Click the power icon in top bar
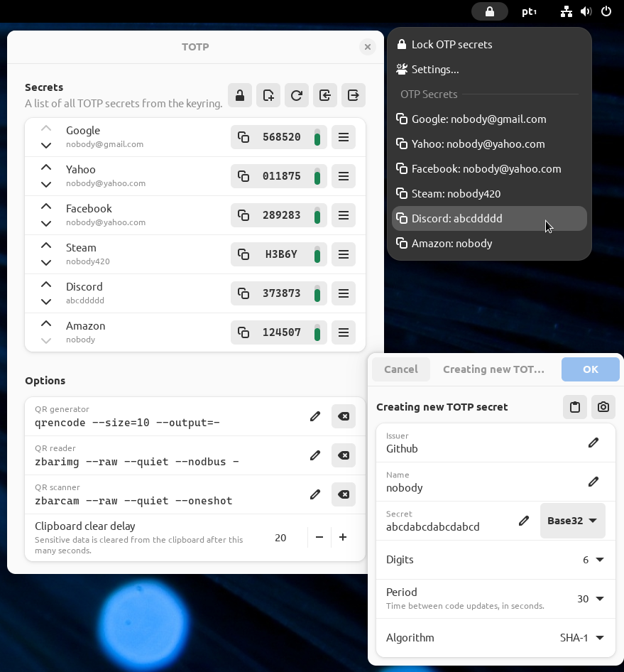This screenshot has height=672, width=624. 606,11
